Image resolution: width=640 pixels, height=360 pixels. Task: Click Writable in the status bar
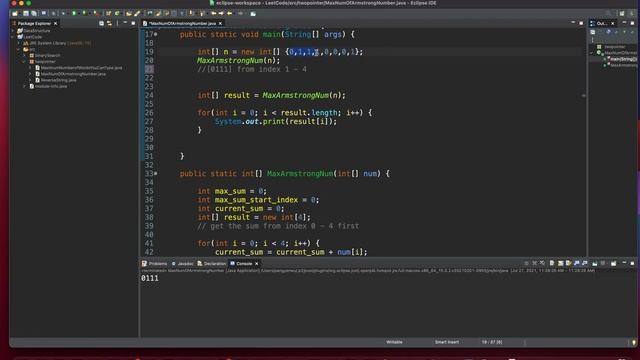(x=394, y=342)
